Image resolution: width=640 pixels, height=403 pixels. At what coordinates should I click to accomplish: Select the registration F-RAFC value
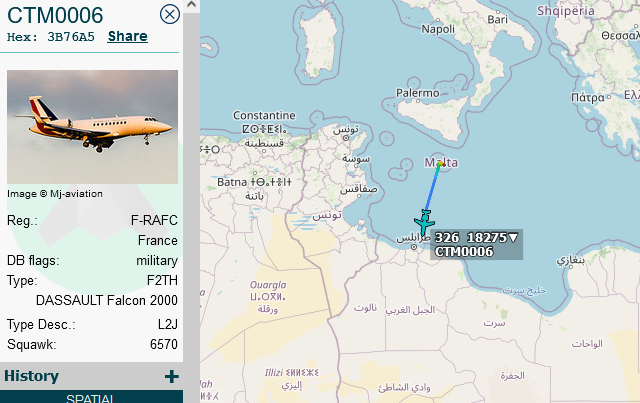pyautogui.click(x=154, y=220)
